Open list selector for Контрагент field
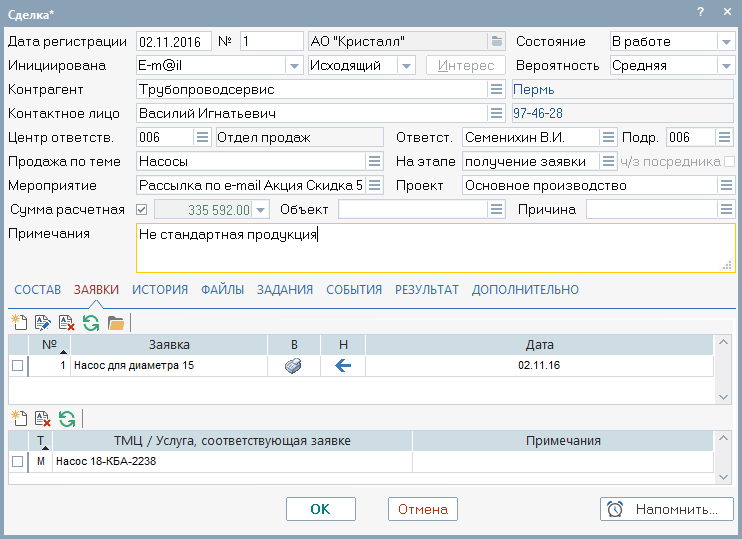This screenshot has height=539, width=742. coord(496,89)
